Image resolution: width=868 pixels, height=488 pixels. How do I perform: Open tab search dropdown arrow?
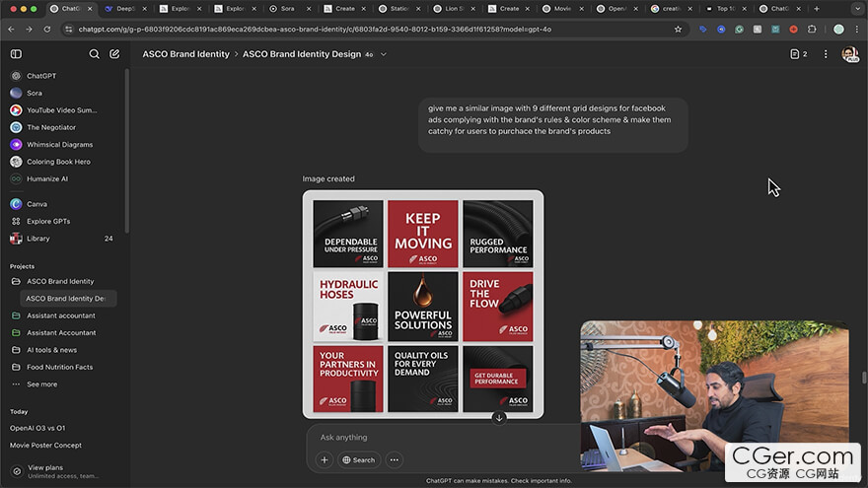[x=857, y=8]
